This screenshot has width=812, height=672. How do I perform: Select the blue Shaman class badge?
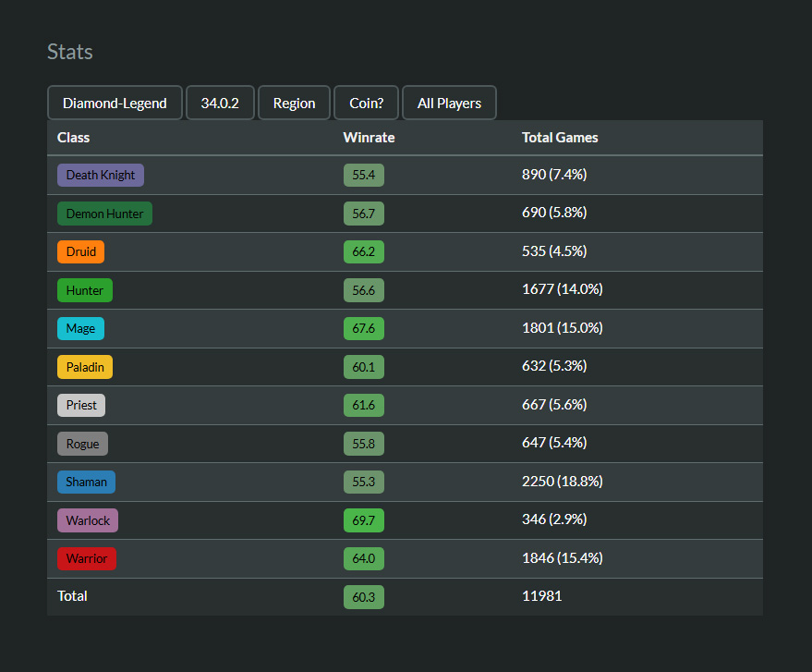86,482
